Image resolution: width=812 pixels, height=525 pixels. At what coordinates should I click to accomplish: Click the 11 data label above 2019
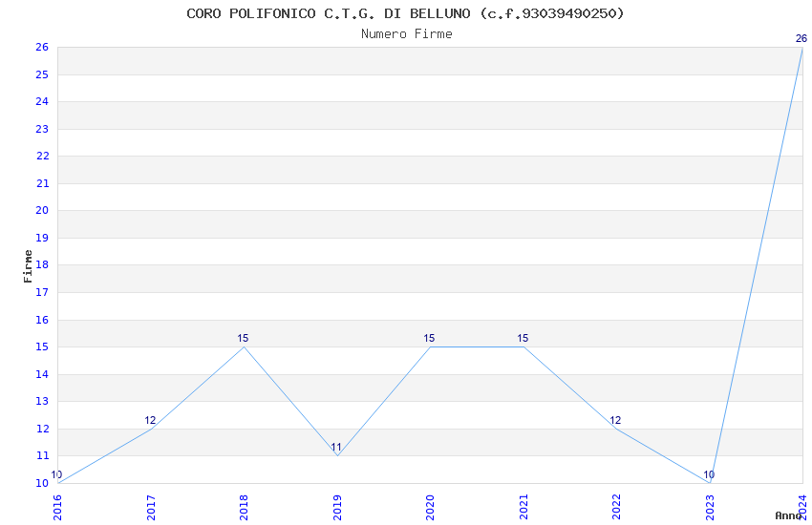[336, 448]
